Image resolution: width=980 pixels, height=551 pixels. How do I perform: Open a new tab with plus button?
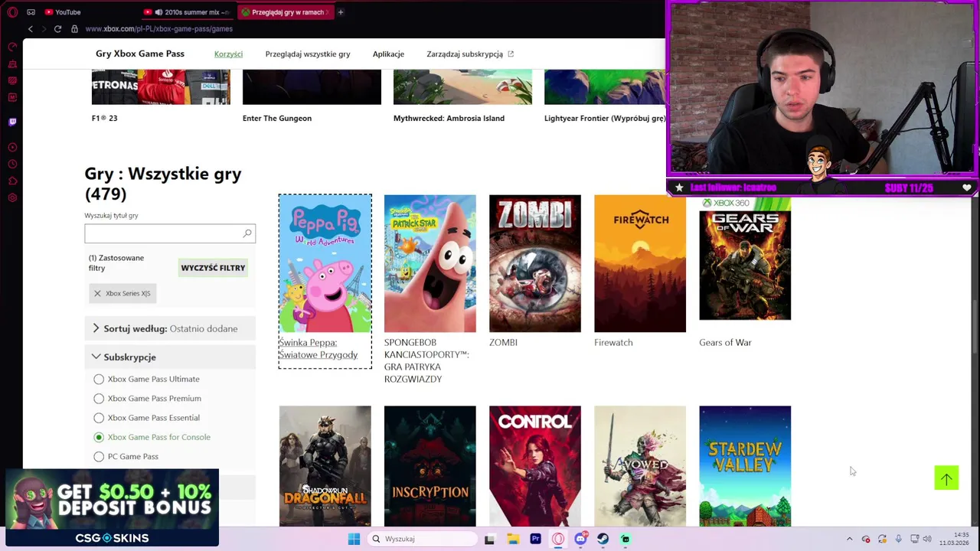(x=340, y=12)
